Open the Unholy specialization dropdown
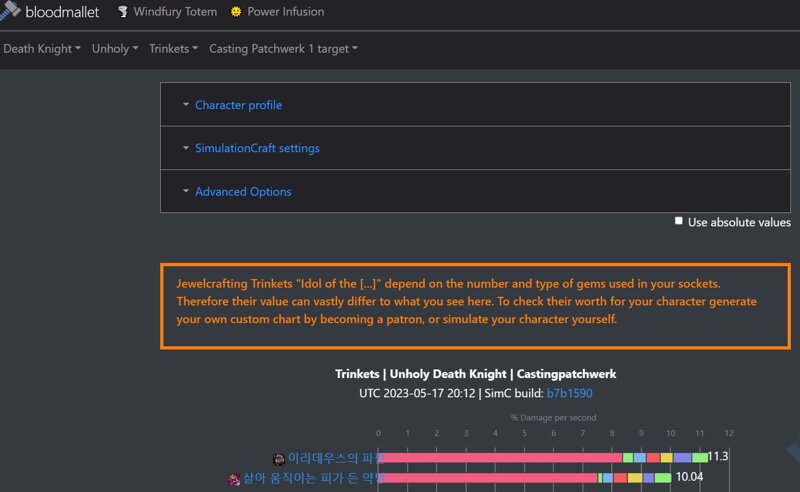Screen dimensions: 800x492 [x=115, y=48]
